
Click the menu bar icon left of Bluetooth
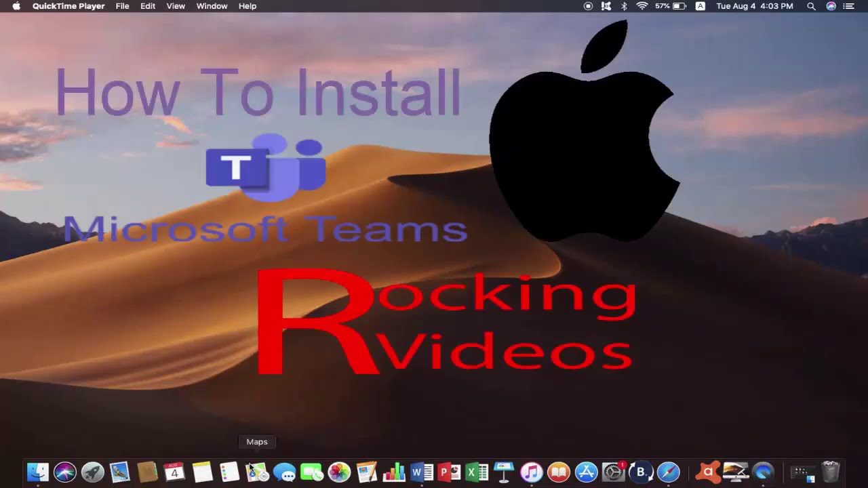point(606,6)
